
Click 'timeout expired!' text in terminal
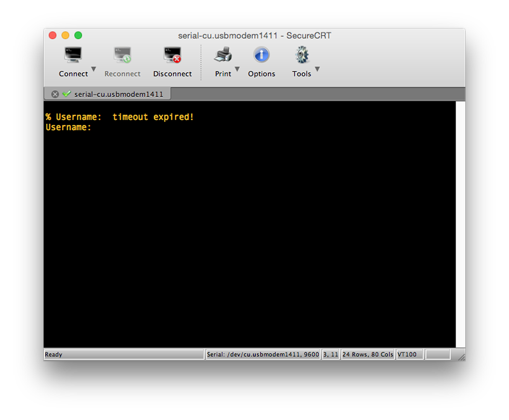(153, 117)
